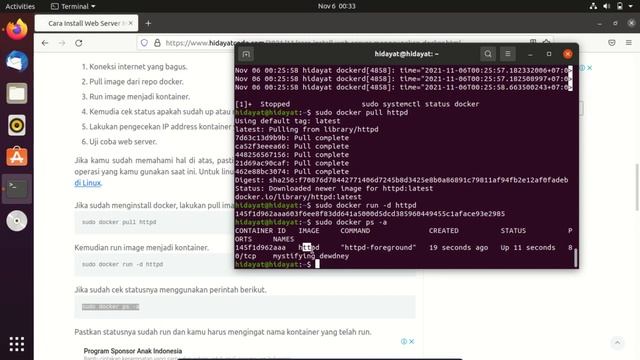Open terminal search icon
640x360 pixels.
(x=488, y=54)
